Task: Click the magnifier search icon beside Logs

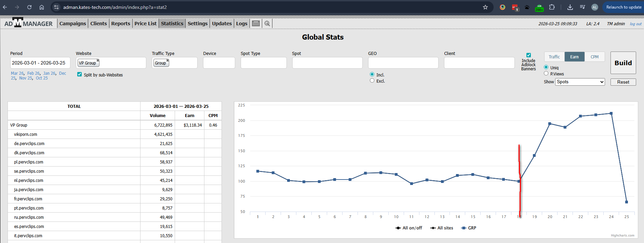Action: coord(267,24)
